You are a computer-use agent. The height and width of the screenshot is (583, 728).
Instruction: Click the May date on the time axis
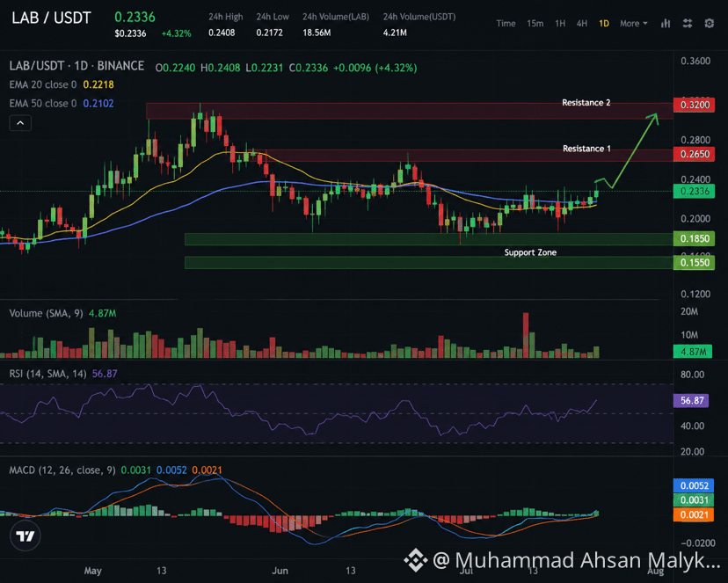coord(93,571)
